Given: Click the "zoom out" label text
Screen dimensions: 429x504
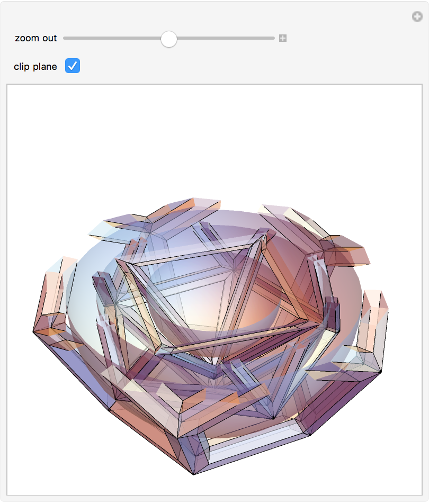Looking at the screenshot, I should (35, 38).
